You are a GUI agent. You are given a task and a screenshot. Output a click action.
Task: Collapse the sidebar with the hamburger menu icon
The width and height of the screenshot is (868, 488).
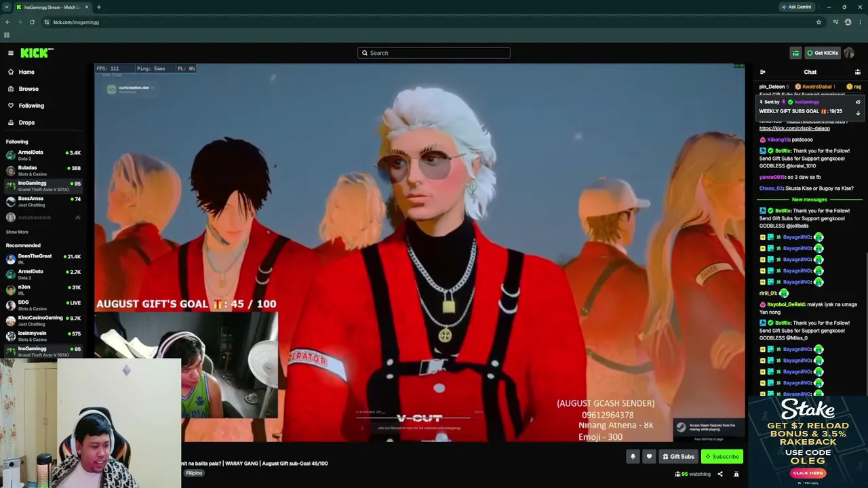click(x=11, y=53)
